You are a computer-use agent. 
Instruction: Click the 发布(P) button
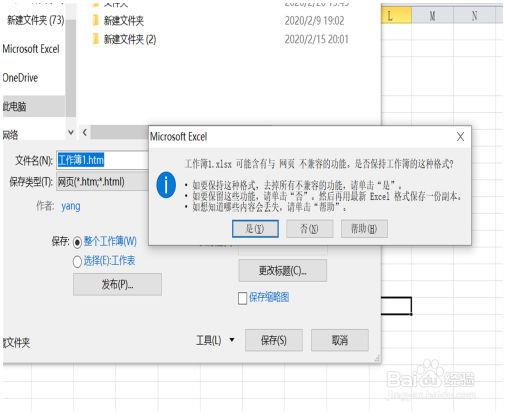click(x=117, y=284)
